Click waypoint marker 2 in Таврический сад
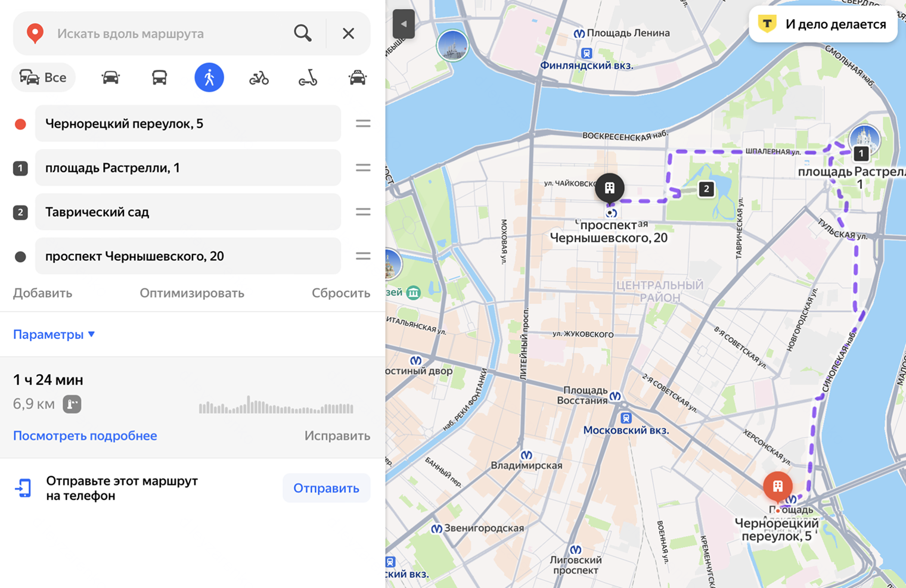The image size is (906, 588). click(706, 189)
